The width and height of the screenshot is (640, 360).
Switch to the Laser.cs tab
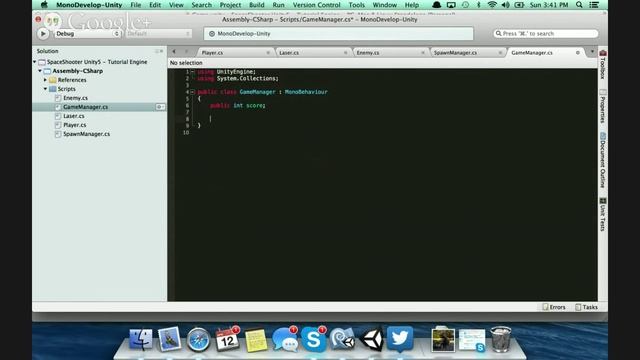point(289,53)
